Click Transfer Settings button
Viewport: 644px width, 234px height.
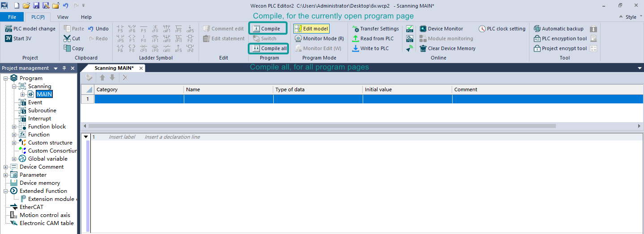pos(375,29)
